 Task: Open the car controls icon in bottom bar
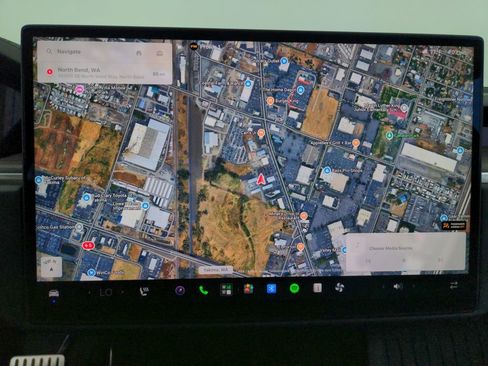(x=54, y=294)
